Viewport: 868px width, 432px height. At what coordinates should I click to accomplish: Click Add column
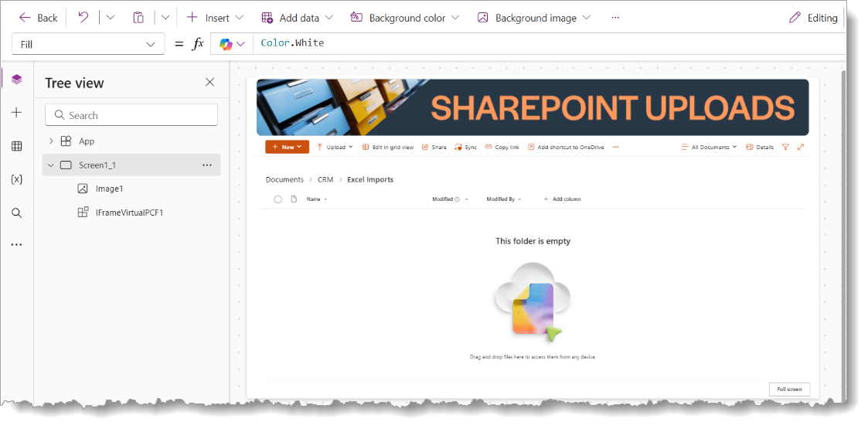click(562, 199)
